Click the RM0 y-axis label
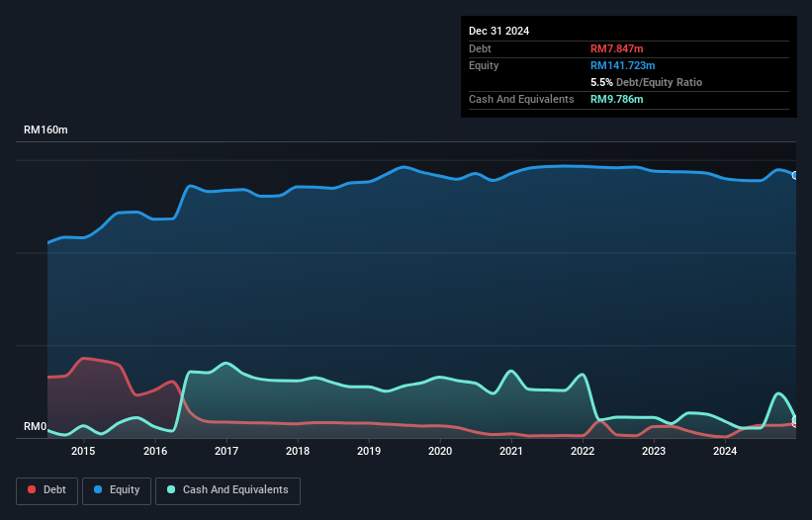 (x=35, y=427)
